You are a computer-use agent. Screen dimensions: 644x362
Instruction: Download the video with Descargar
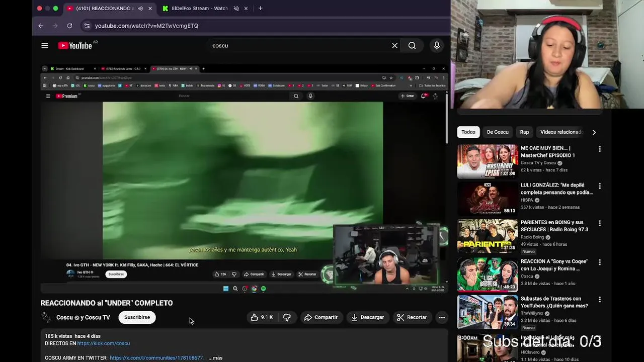[367, 317]
